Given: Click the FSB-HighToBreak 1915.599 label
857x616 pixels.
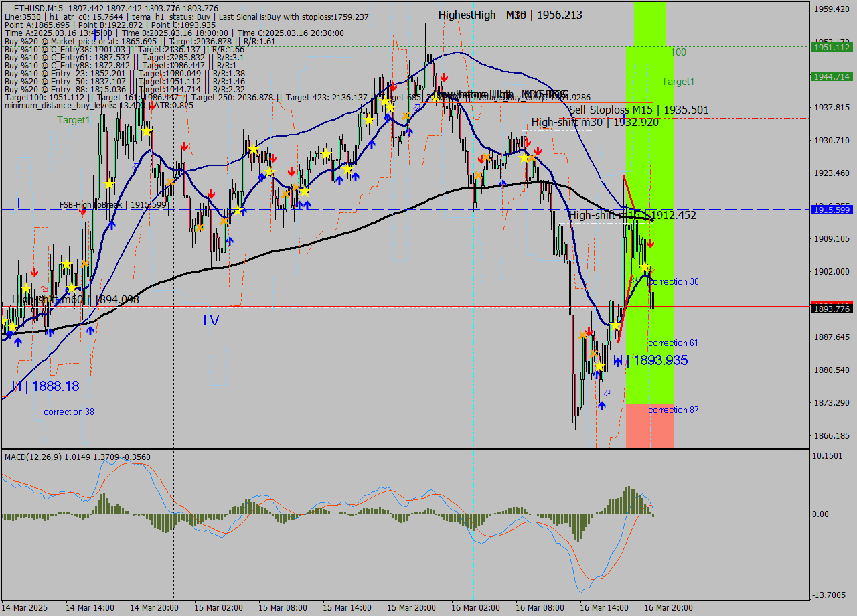Looking at the screenshot, I should tap(112, 205).
